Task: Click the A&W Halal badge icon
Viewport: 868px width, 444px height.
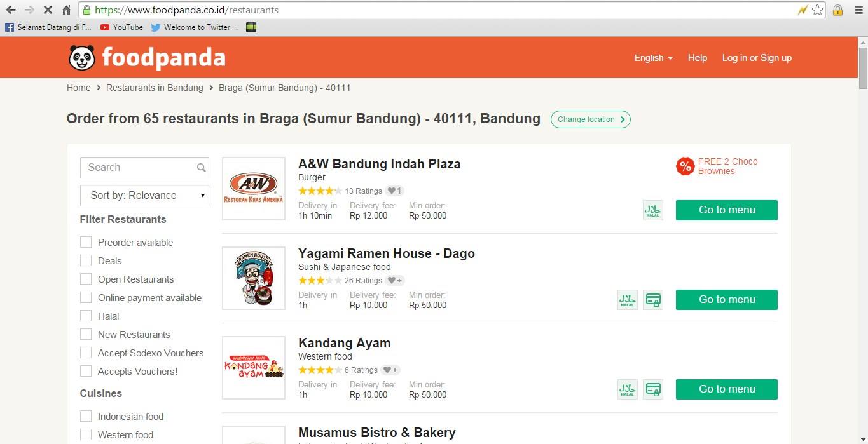Action: (x=653, y=210)
